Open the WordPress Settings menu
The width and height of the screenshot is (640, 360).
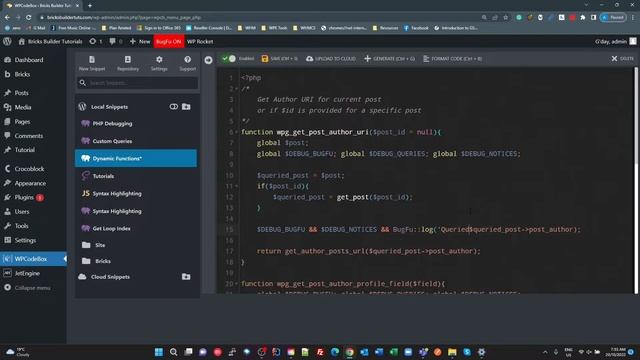(33, 240)
